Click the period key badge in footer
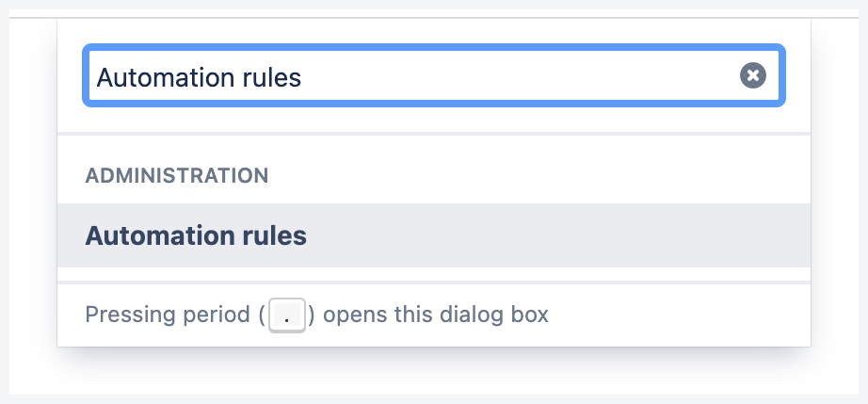Image resolution: width=868 pixels, height=404 pixels. pyautogui.click(x=287, y=315)
